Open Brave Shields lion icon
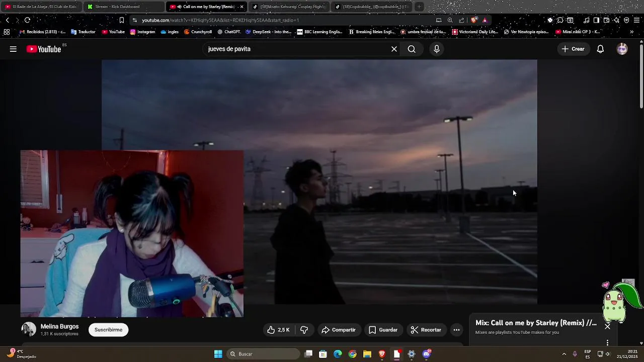This screenshot has height=362, width=644. click(x=474, y=20)
